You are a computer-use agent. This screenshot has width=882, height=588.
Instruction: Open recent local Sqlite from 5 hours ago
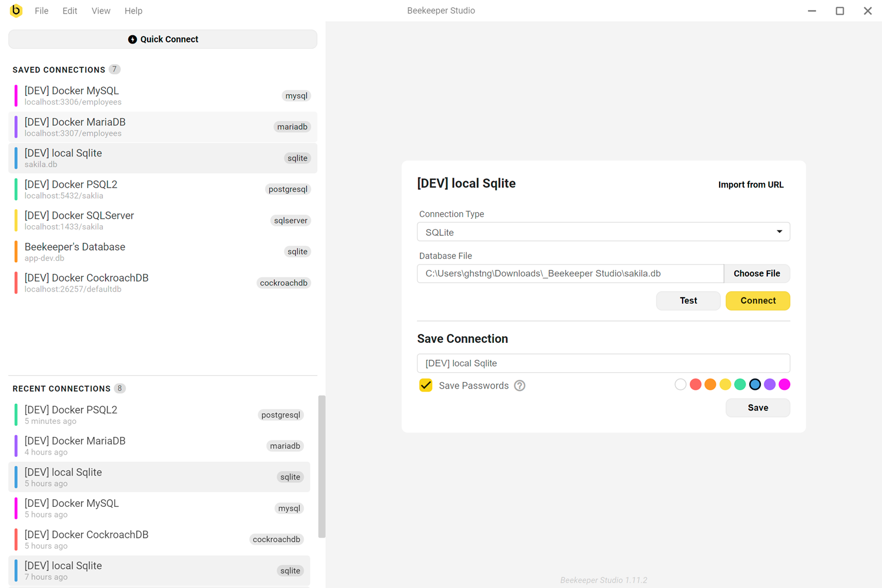pyautogui.click(x=159, y=477)
